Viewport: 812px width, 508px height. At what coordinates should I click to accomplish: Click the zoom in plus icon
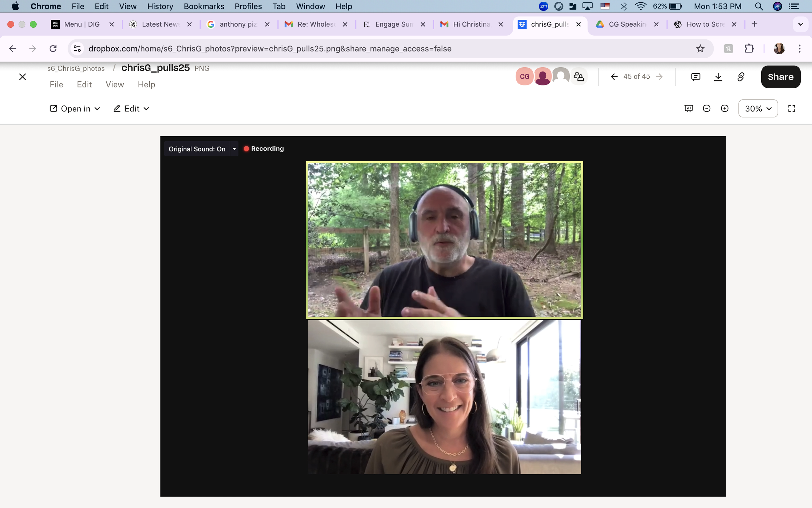725,109
